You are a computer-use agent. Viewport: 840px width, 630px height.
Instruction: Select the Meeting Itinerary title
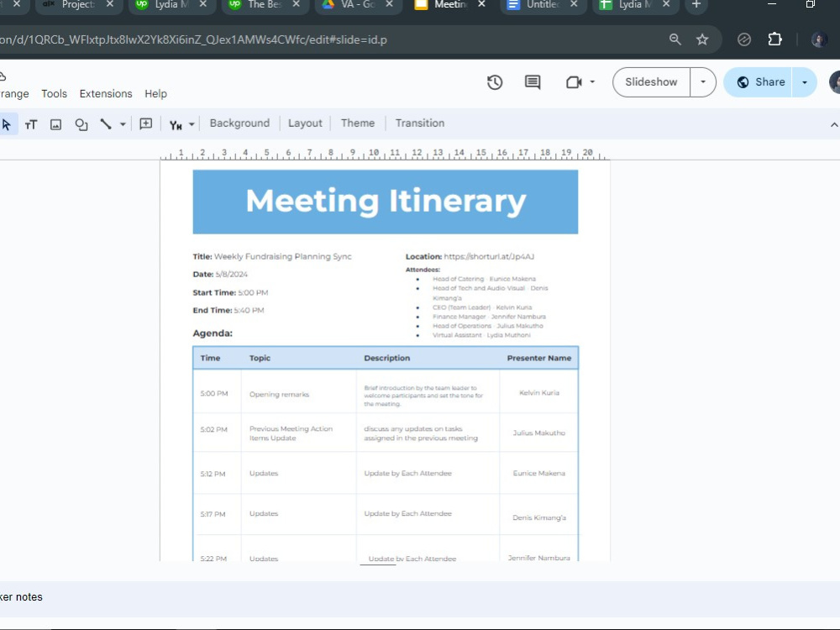point(386,202)
